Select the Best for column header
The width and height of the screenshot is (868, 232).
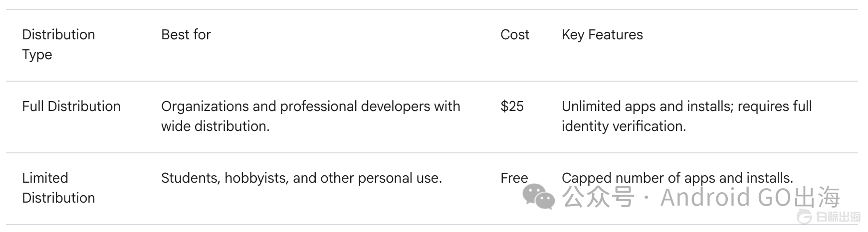186,35
